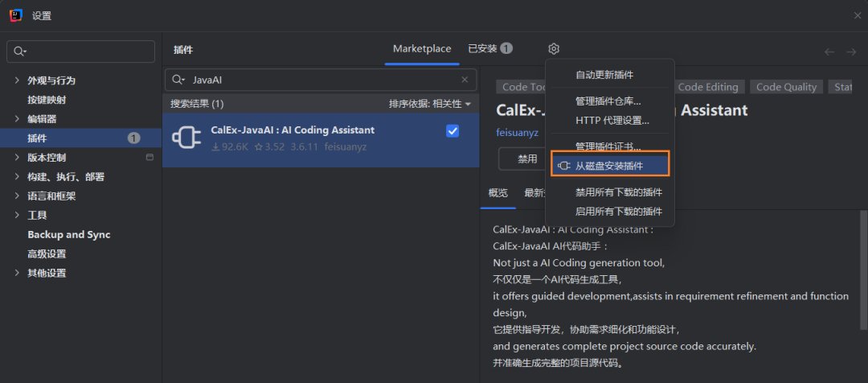Expand the 版本控制 section
Screen dimensions: 868x383
click(17, 158)
